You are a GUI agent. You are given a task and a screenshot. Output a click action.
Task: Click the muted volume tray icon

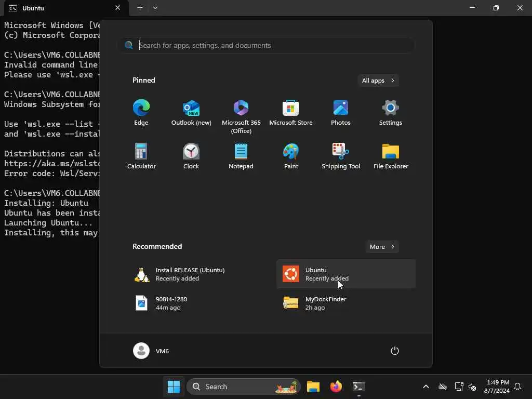coord(472,387)
